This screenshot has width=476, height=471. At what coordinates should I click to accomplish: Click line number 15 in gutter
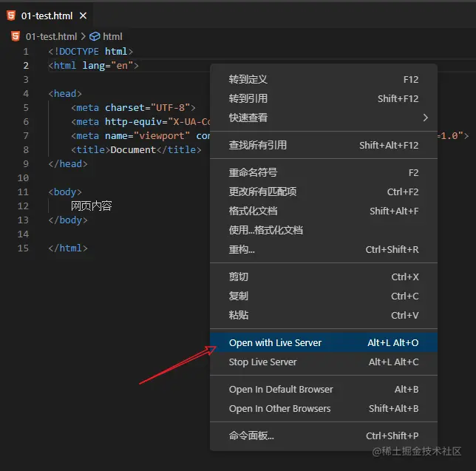coord(23,248)
